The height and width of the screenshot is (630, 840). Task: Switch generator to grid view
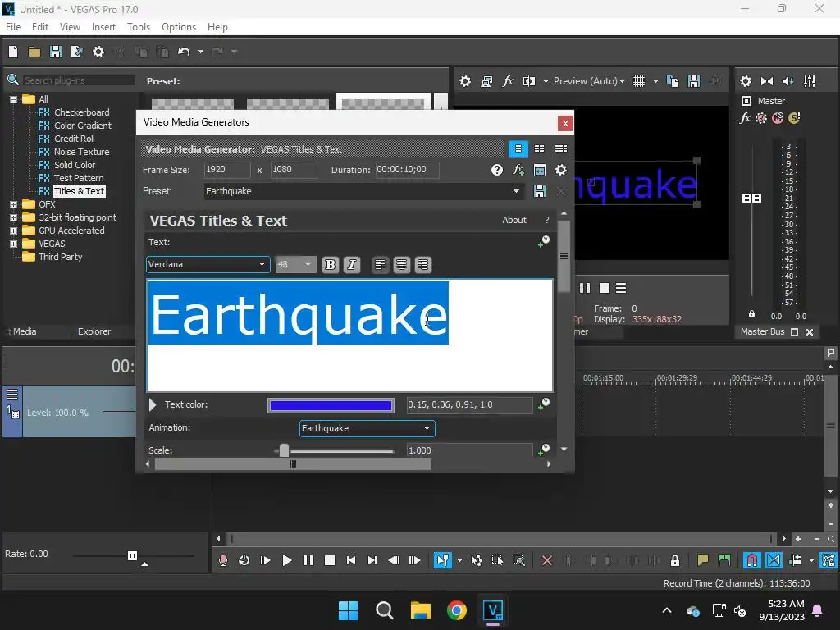tap(561, 149)
